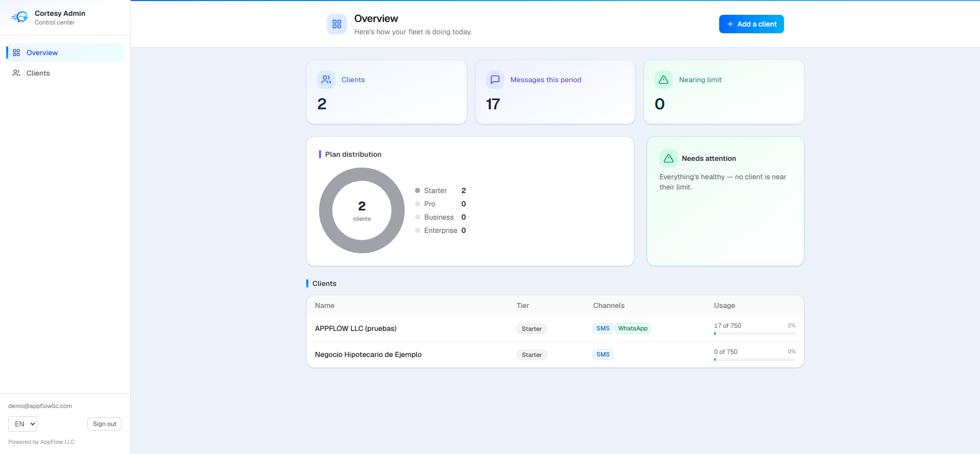980x454 pixels.
Task: Select the Starter legend entry
Action: (x=440, y=190)
